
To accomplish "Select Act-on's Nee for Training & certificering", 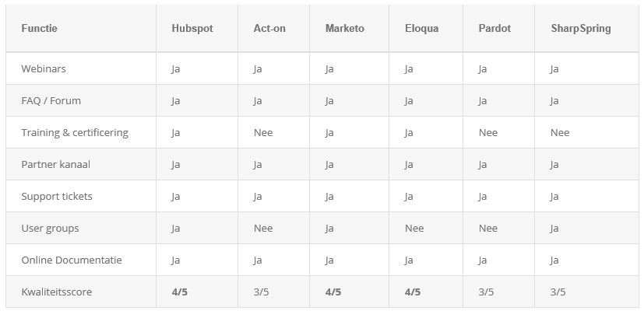I will (x=263, y=132).
